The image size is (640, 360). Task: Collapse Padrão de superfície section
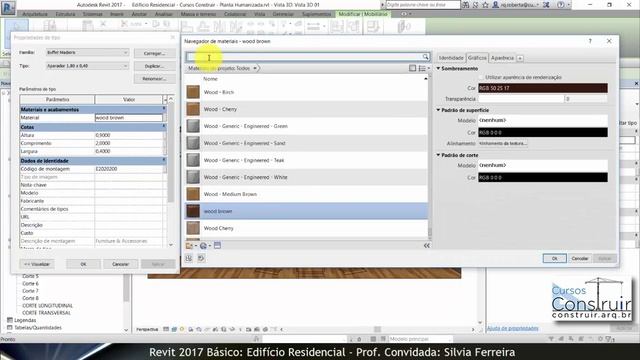(438, 110)
